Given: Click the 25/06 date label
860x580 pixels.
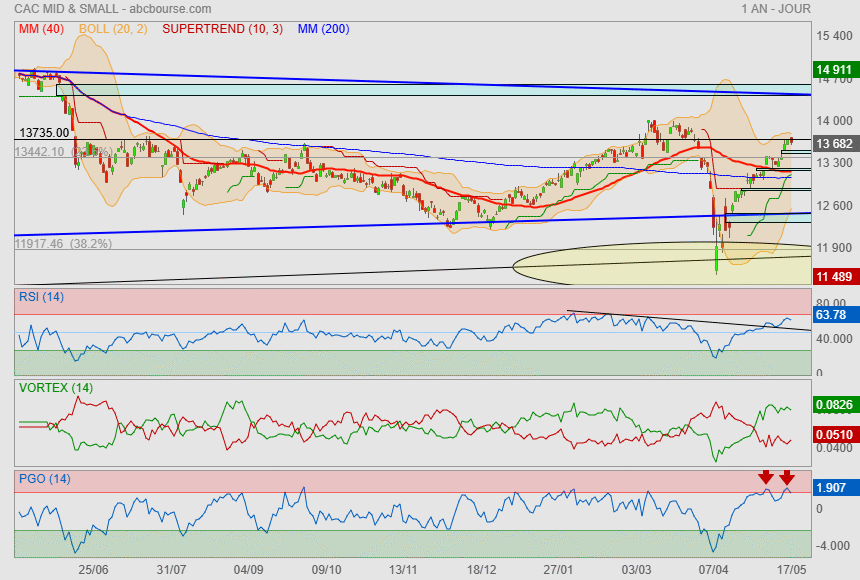Looking at the screenshot, I should click(x=93, y=570).
